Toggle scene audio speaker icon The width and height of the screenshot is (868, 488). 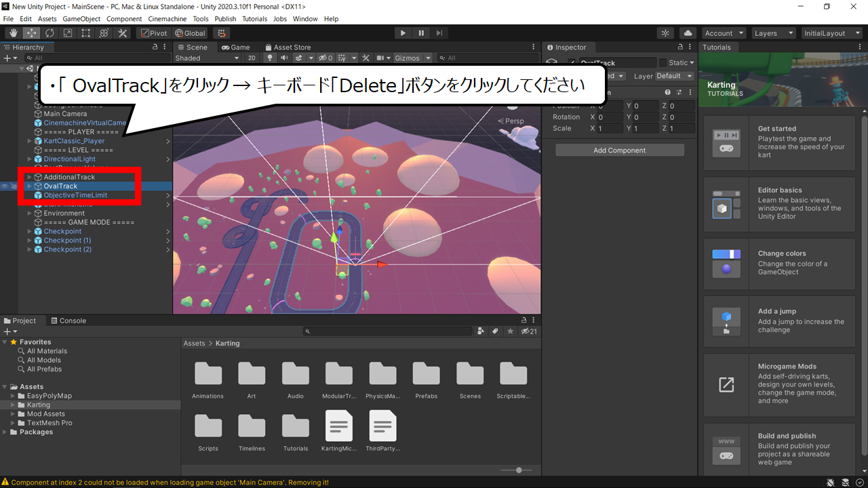(x=283, y=58)
